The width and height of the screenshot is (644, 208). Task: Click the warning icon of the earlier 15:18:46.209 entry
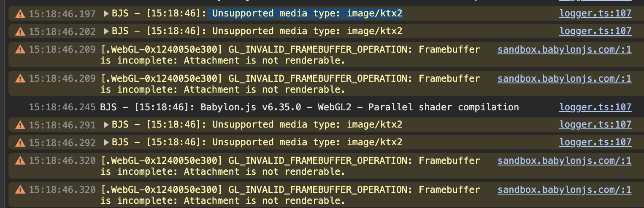(20, 50)
